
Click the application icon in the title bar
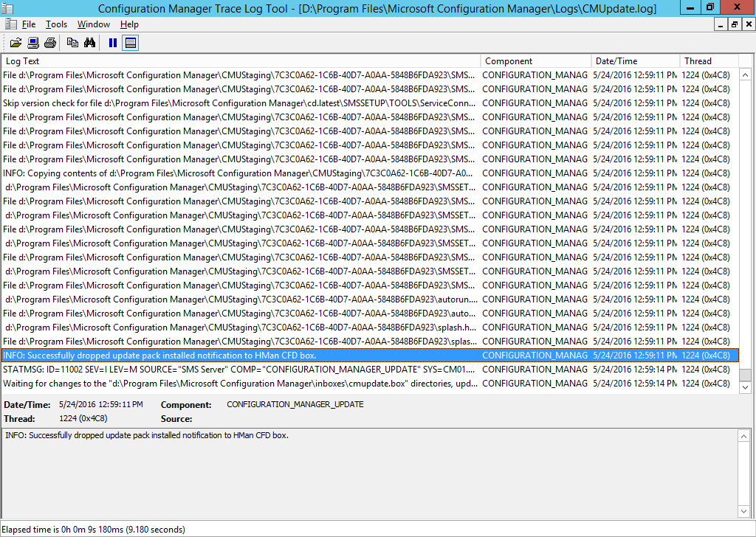7,8
